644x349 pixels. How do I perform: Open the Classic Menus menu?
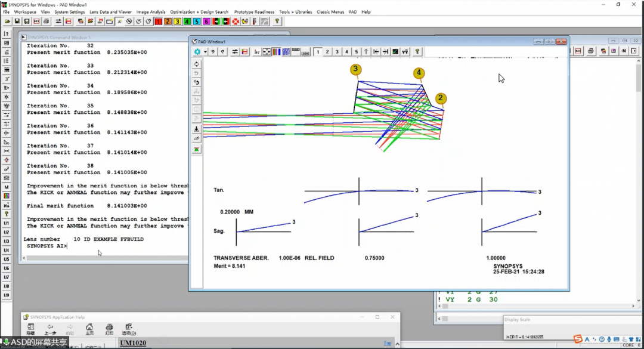click(x=330, y=12)
